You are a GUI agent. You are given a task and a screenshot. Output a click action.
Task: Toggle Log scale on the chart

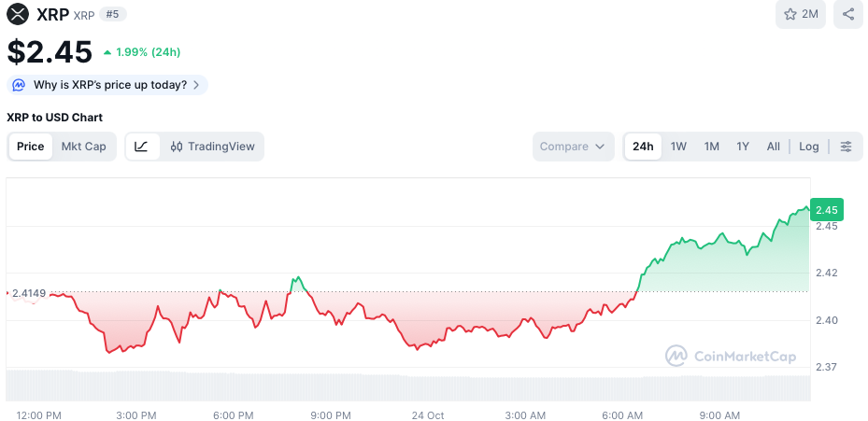[x=808, y=147]
